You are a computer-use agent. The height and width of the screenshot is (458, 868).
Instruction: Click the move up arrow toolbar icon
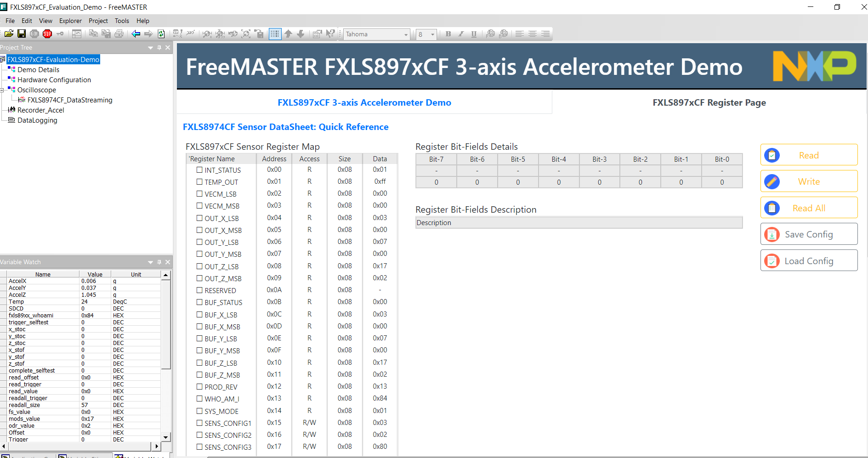click(288, 34)
